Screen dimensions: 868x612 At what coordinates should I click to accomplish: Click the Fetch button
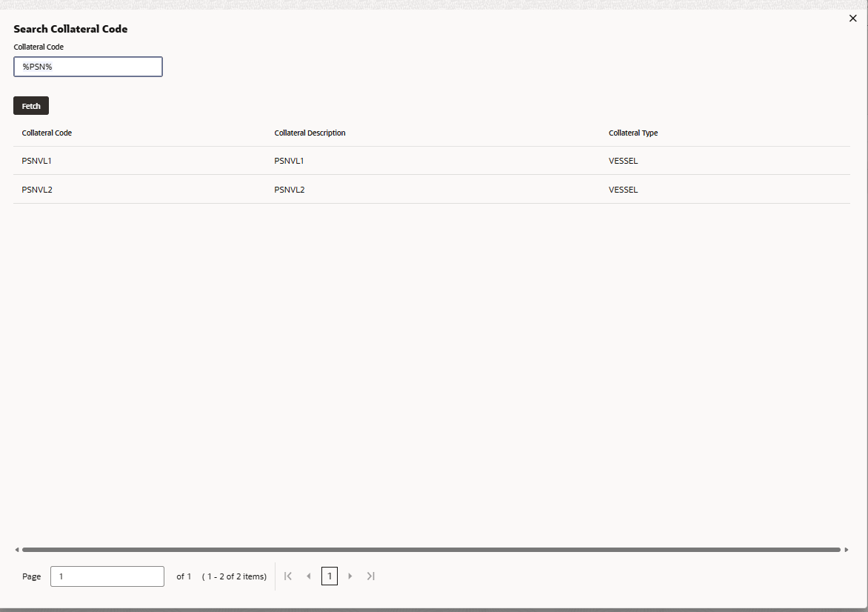pyautogui.click(x=31, y=106)
